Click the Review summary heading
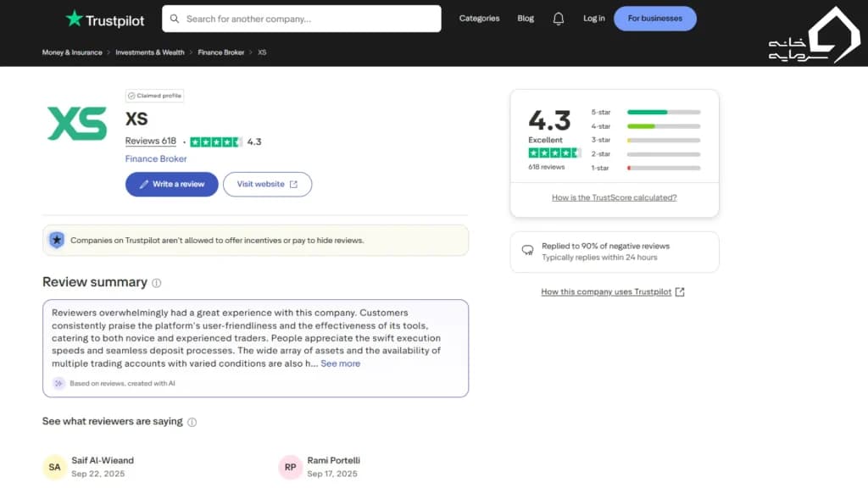This screenshot has height=488, width=868. point(95,282)
